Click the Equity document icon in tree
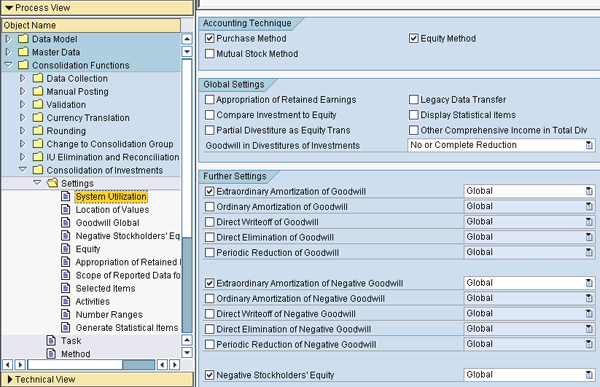The width and height of the screenshot is (600, 387). (66, 248)
